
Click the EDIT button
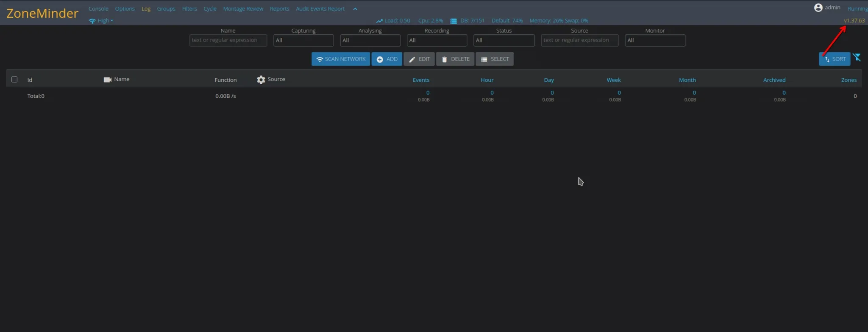click(419, 59)
